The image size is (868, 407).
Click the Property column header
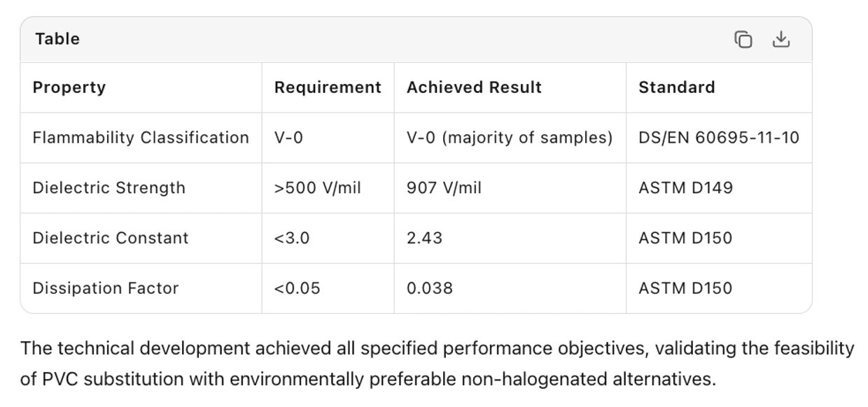(x=69, y=87)
